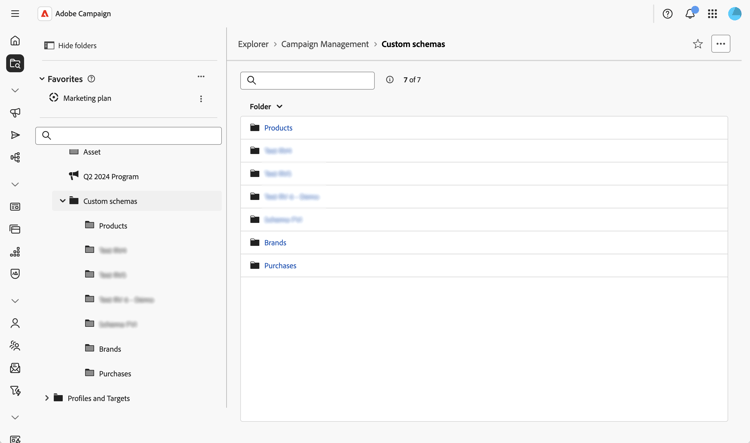Open the more actions ellipsis menu

[x=720, y=44]
